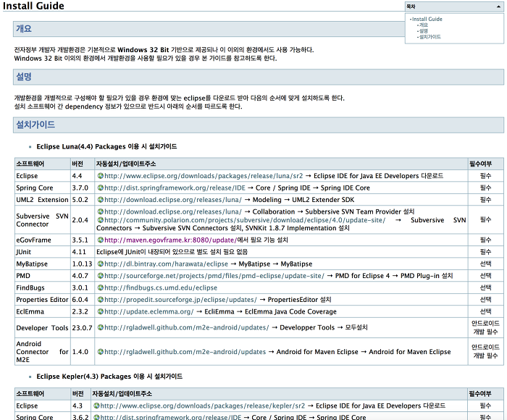This screenshot has height=420, width=507.
Task: Select the version 3.0.1 cell
Action: tap(83, 287)
